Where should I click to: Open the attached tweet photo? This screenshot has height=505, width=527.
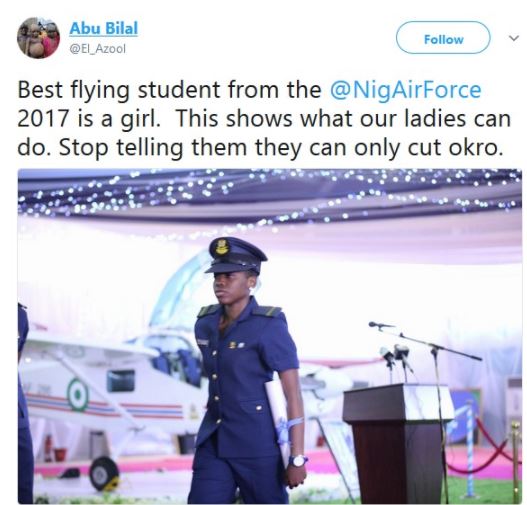270,336
